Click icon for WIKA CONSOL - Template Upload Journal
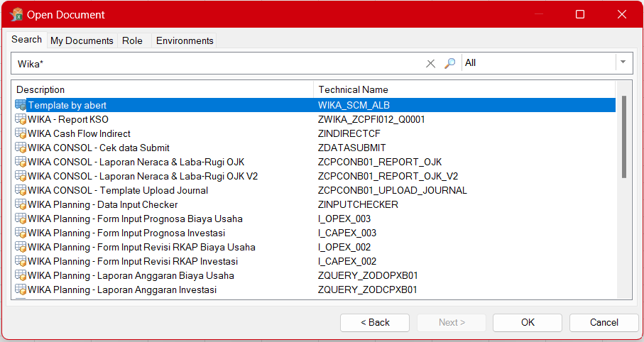 click(x=21, y=190)
